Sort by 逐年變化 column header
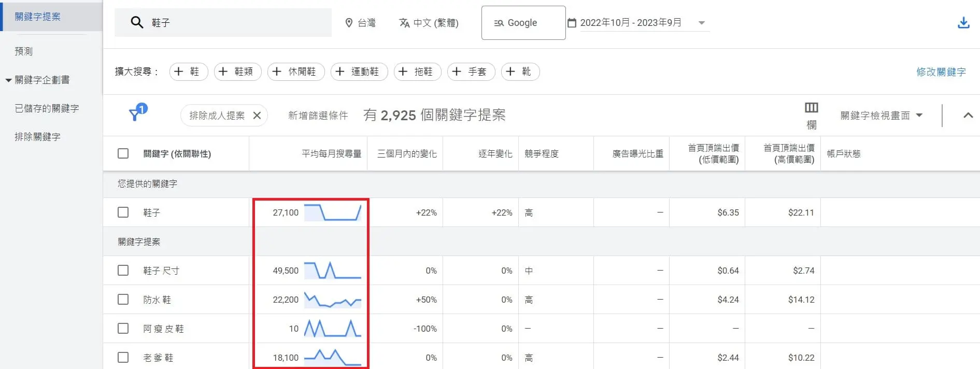Image resolution: width=980 pixels, height=369 pixels. tap(495, 154)
